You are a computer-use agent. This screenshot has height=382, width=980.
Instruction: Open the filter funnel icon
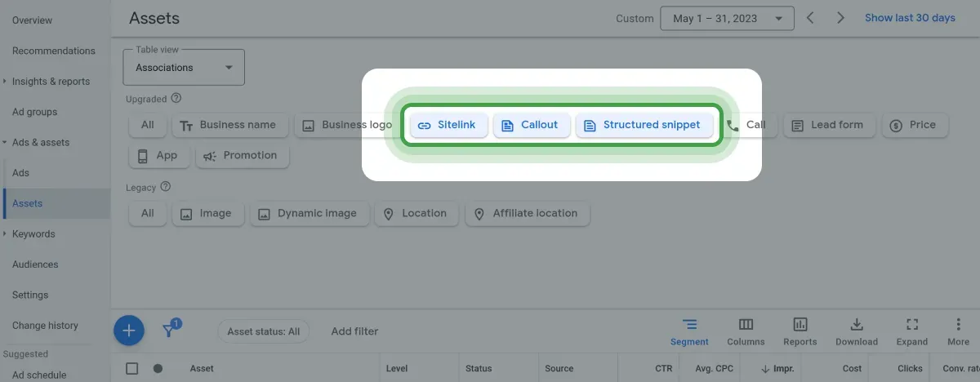tap(169, 331)
